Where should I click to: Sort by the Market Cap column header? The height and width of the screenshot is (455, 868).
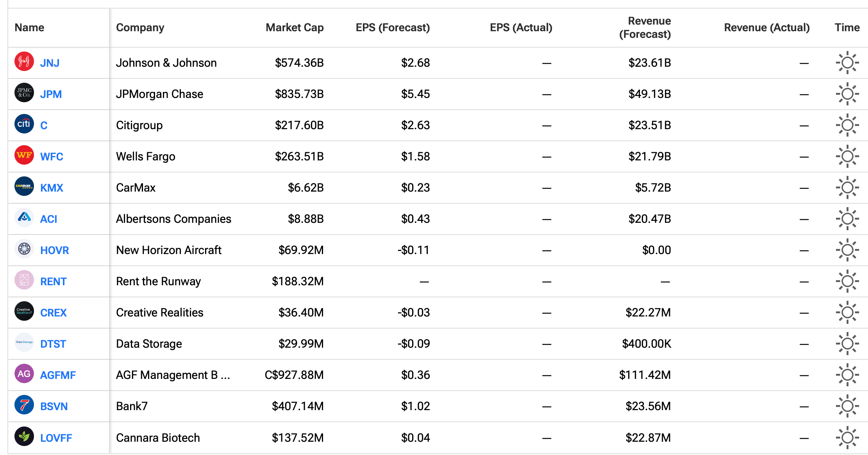tap(295, 28)
